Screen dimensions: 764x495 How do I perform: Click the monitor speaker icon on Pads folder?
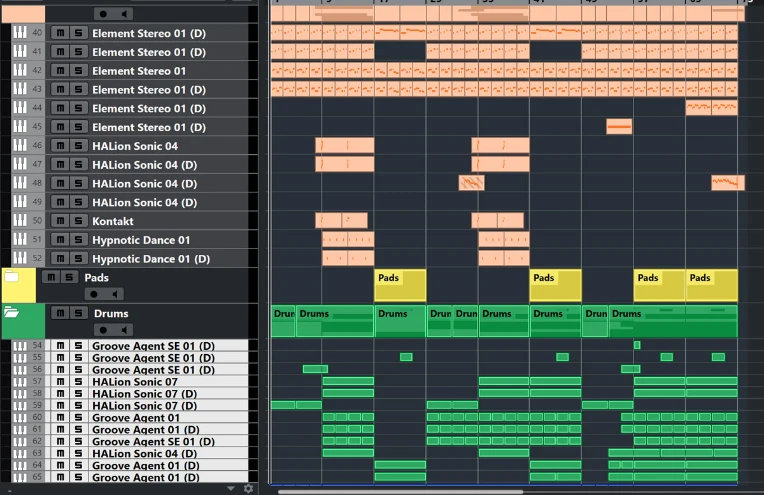click(x=115, y=295)
